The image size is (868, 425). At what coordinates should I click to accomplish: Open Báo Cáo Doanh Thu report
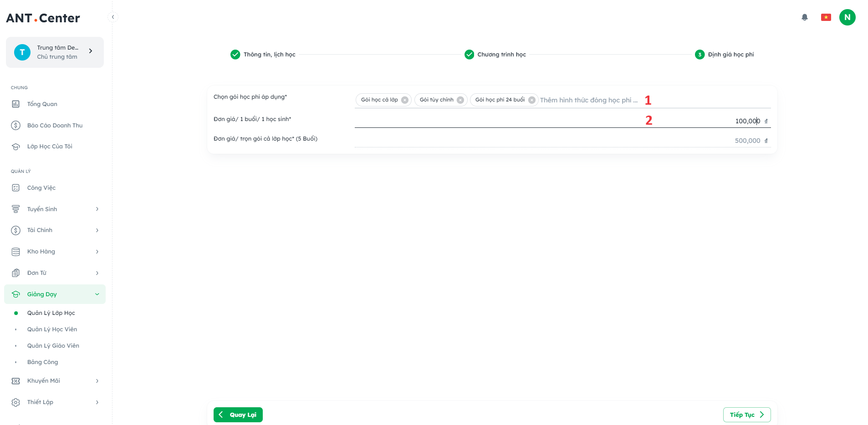[x=55, y=126]
